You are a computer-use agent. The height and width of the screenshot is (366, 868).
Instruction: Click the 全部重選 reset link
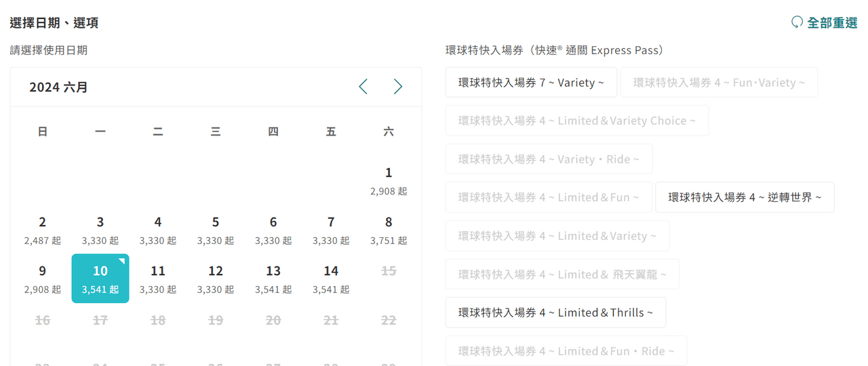point(825,22)
